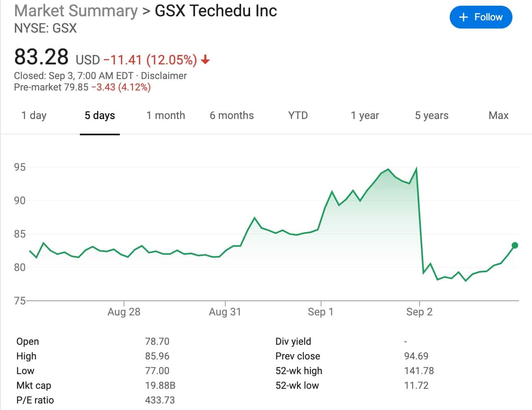Switch to the 1 month tab
The height and width of the screenshot is (410, 532).
[166, 116]
